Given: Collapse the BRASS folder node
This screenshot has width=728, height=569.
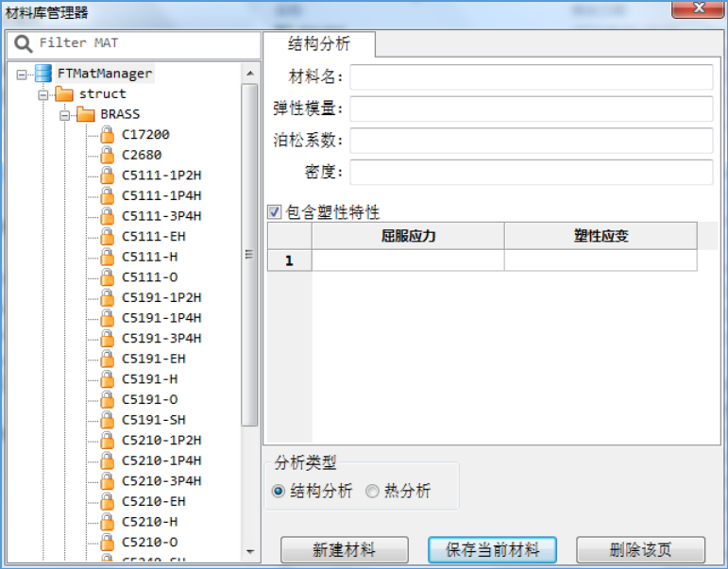Looking at the screenshot, I should (x=64, y=114).
